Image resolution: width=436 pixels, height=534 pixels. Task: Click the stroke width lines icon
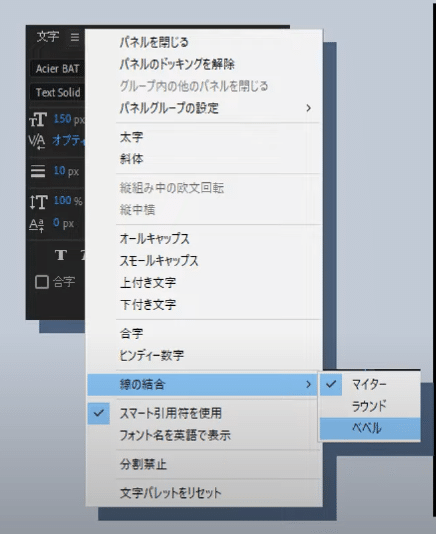coord(38,171)
